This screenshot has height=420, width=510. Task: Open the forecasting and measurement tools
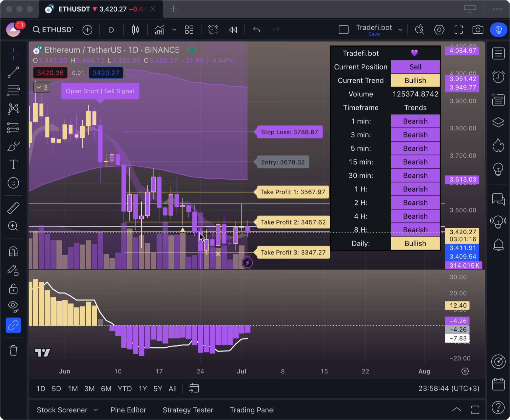point(13,128)
